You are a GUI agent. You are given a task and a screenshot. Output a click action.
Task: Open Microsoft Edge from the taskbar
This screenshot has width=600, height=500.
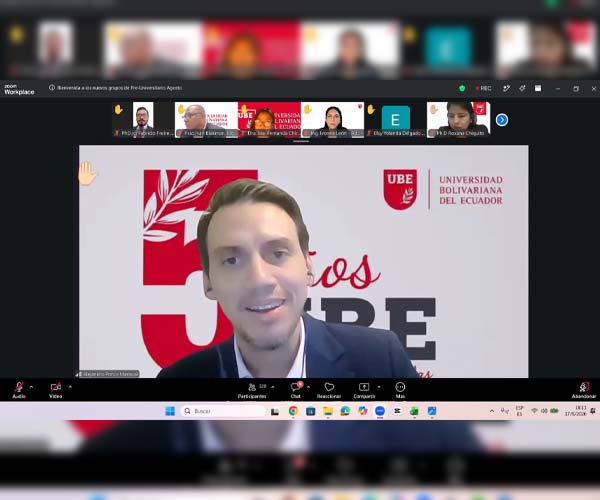[345, 411]
